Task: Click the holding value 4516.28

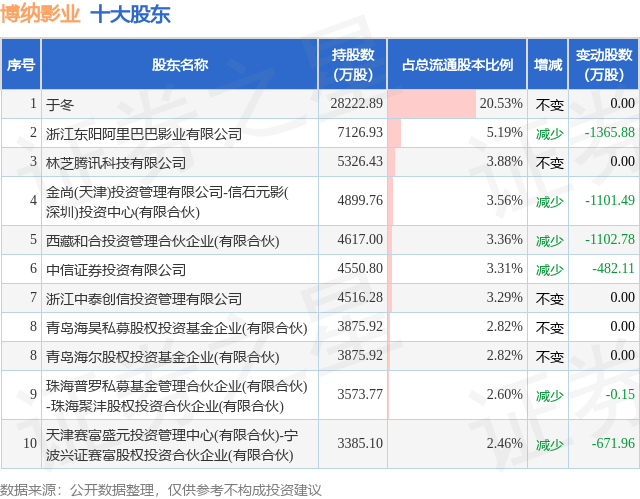Action: (360, 297)
